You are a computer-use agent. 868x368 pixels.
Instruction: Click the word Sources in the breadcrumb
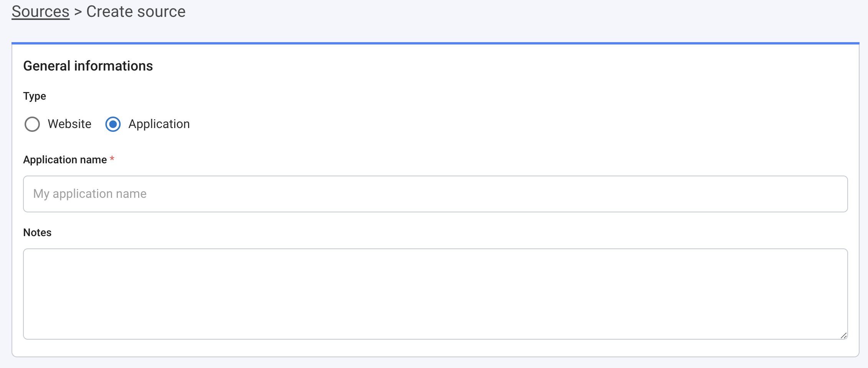coord(40,11)
